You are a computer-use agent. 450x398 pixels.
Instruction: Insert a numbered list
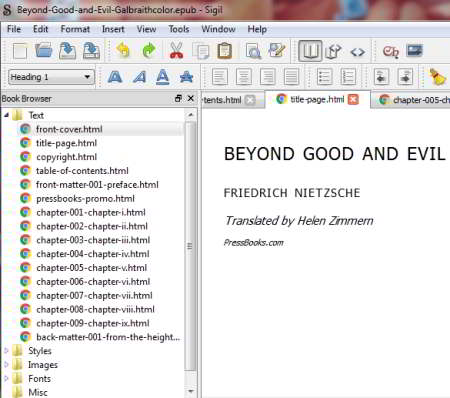(348, 77)
